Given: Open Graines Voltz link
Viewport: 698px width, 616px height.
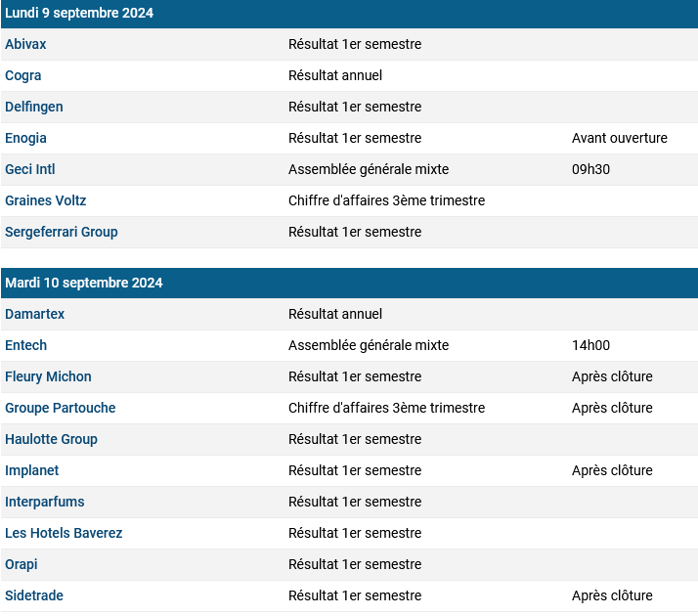Looking at the screenshot, I should [45, 200].
